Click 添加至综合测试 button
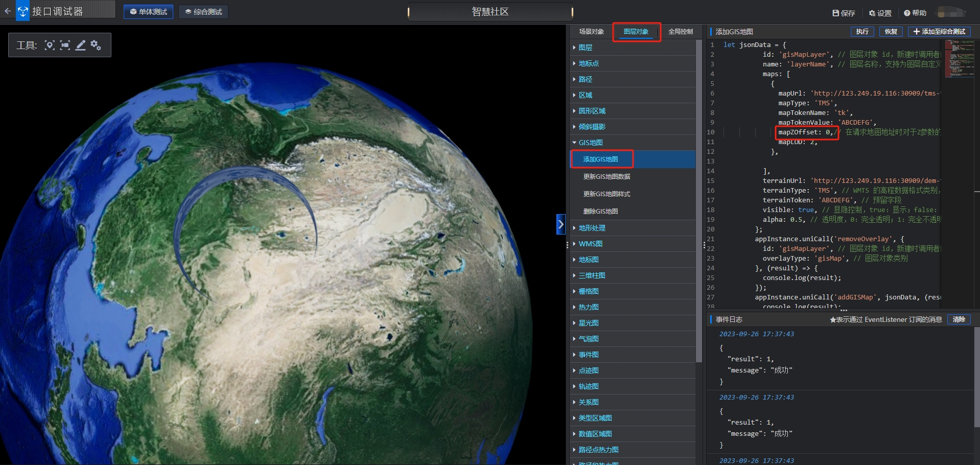Image resolution: width=980 pixels, height=465 pixels. pyautogui.click(x=939, y=32)
